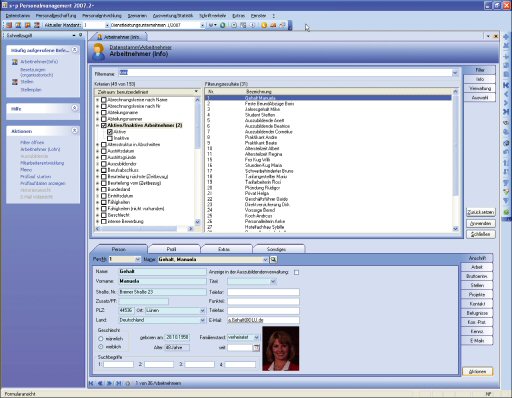512x398 pixels.
Task: Switch to the Profil tab
Action: tap(171, 249)
